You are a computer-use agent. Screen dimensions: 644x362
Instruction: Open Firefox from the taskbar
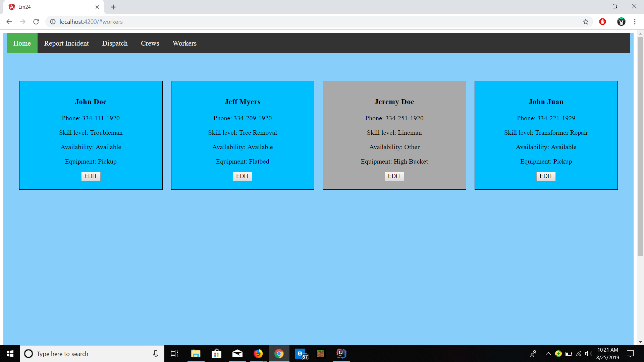pos(258,354)
